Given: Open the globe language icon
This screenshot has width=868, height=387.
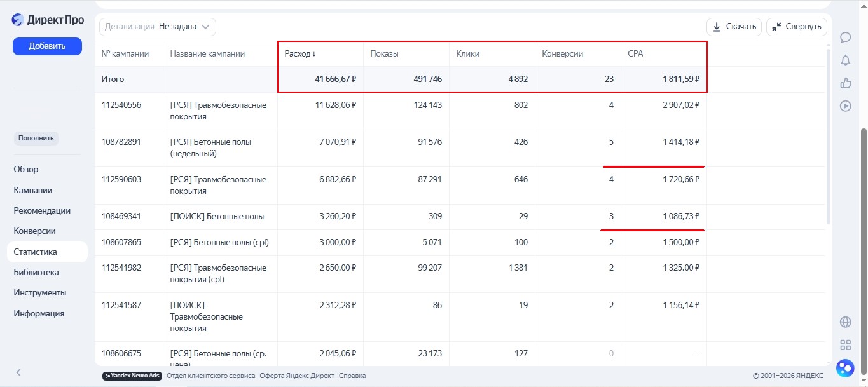Looking at the screenshot, I should [845, 322].
